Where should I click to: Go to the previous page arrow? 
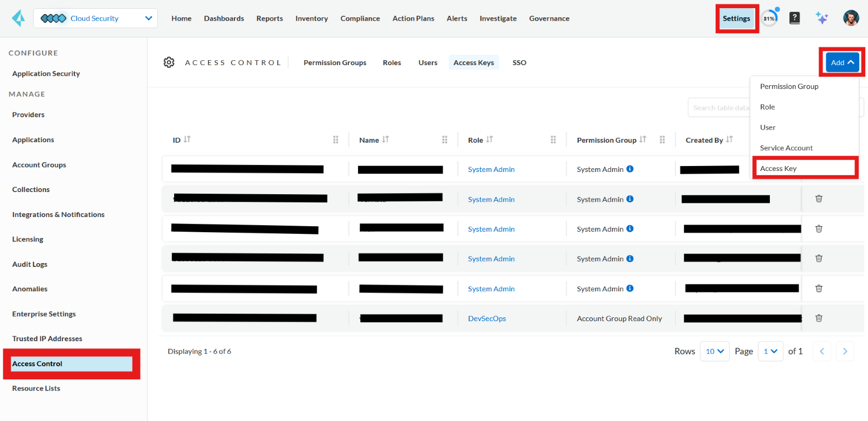pos(822,351)
